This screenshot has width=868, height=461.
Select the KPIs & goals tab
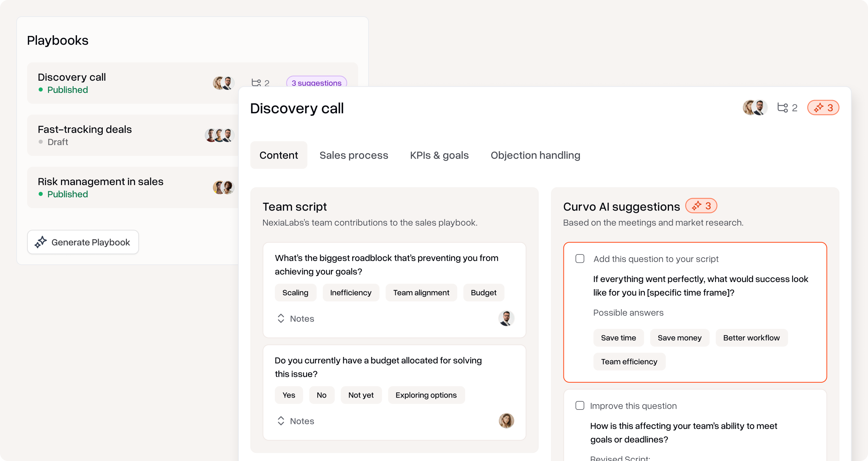pos(439,155)
